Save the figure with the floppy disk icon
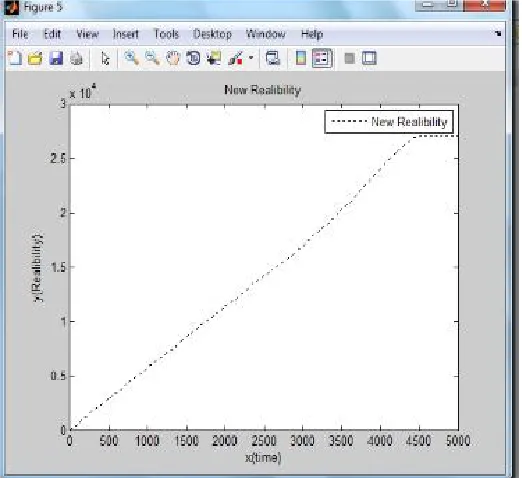 [x=56, y=59]
